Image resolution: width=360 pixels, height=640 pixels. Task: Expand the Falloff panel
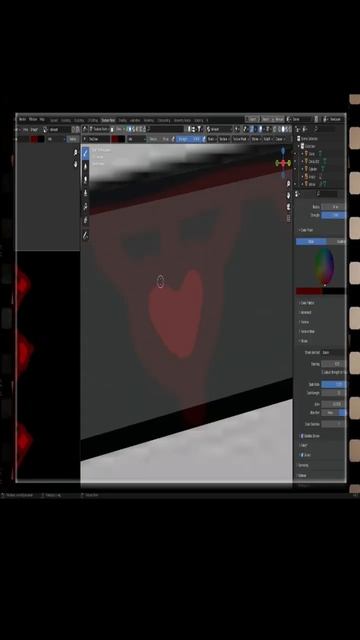(x=304, y=445)
